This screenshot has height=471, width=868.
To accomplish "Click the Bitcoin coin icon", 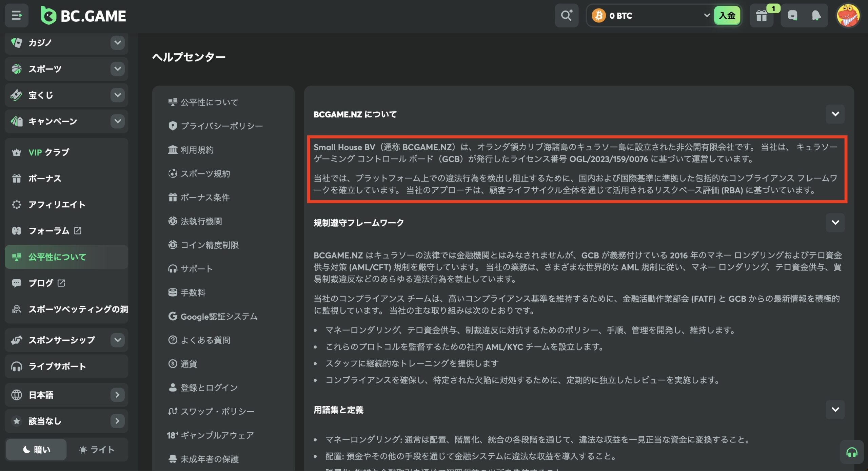I will 598,16.
